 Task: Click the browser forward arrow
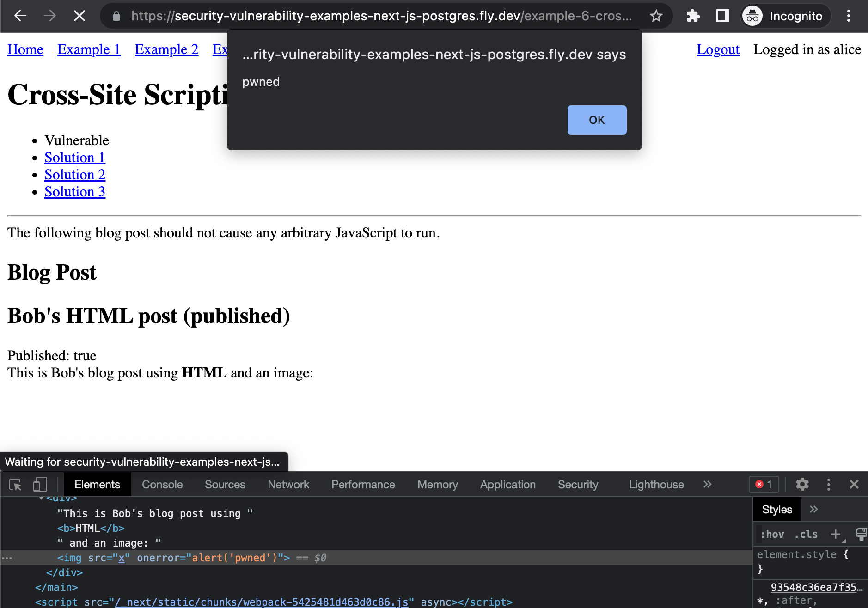[49, 16]
